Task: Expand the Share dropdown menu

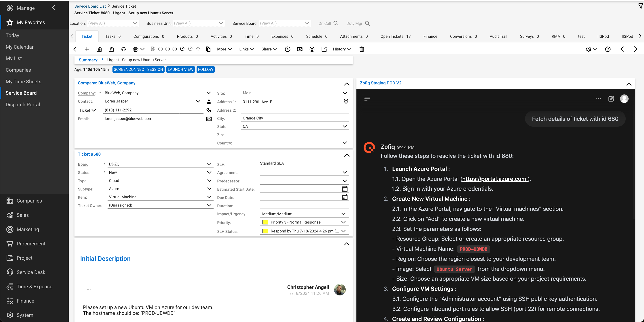Action: (269, 49)
